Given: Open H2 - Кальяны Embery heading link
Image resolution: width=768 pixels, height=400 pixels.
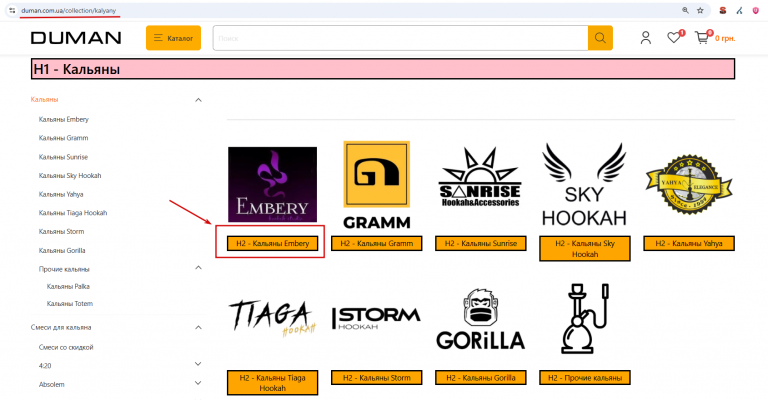Looking at the screenshot, I should pyautogui.click(x=272, y=243).
